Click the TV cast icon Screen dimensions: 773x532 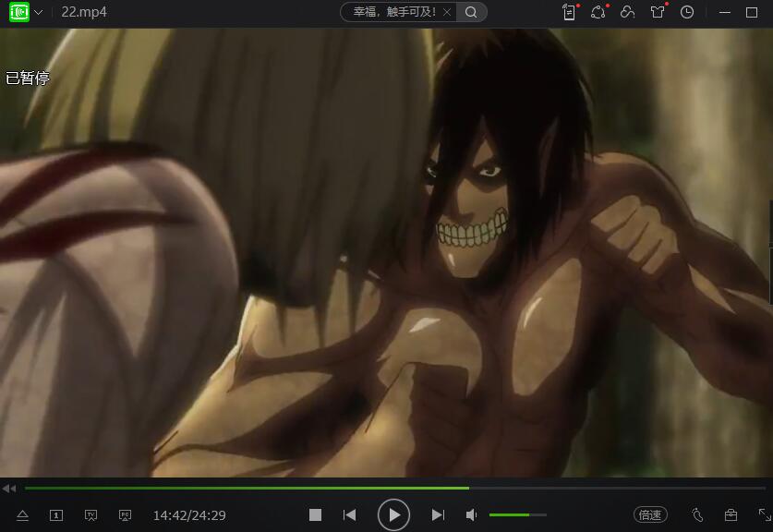coord(91,515)
